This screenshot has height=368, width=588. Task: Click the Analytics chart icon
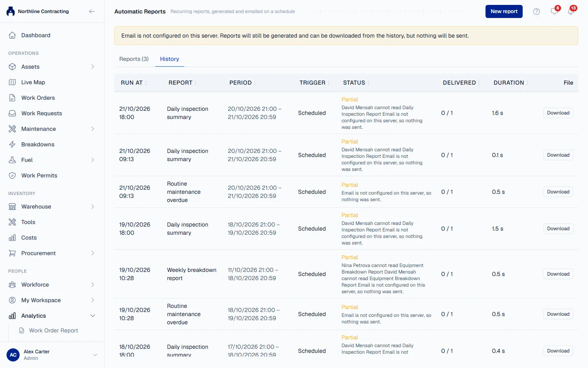click(x=12, y=316)
